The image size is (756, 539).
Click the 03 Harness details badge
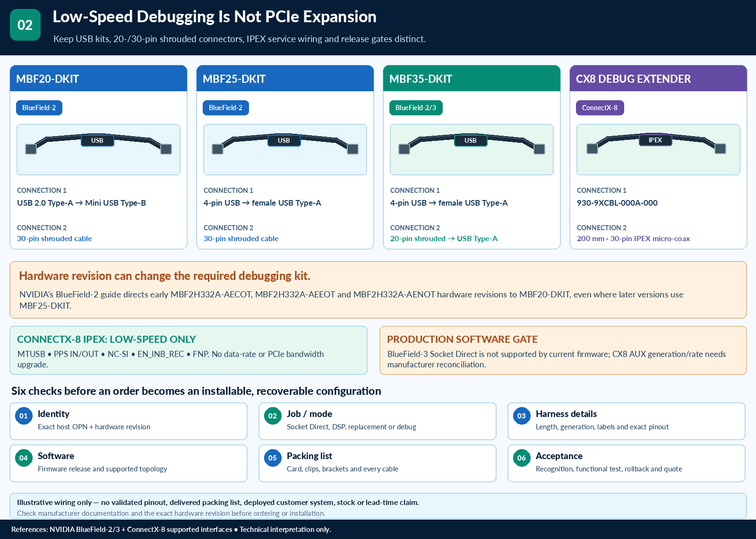click(x=522, y=416)
